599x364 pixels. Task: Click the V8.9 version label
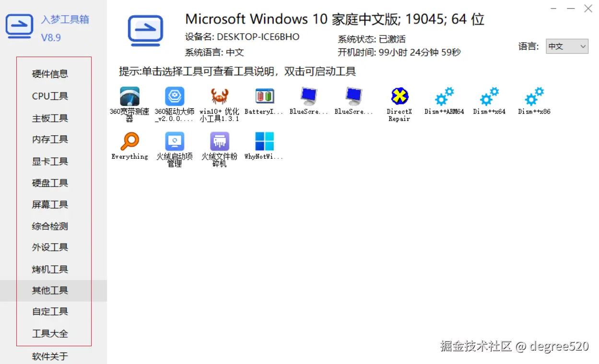click(x=51, y=37)
